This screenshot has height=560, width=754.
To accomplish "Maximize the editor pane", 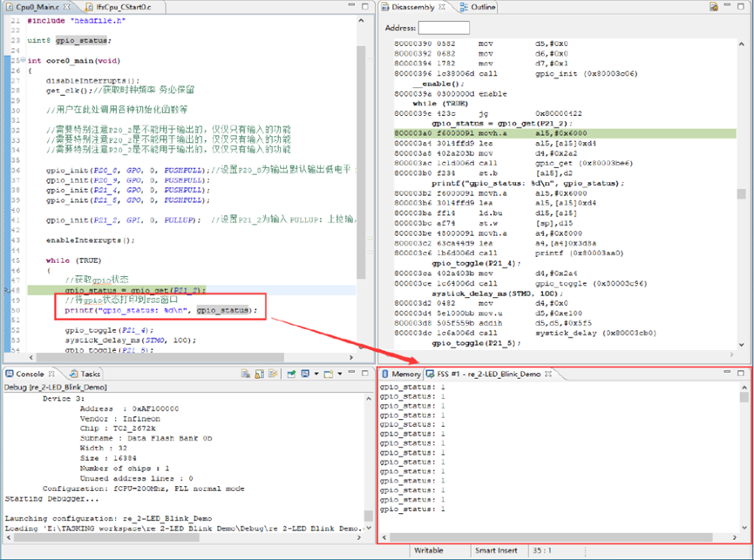I will tap(365, 6).
